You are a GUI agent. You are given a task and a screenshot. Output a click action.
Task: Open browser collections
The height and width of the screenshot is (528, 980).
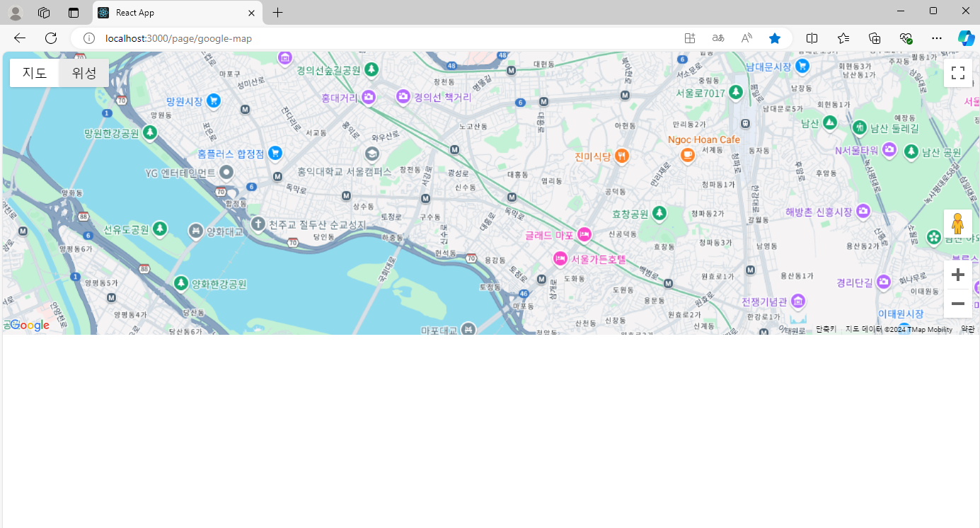coord(875,38)
